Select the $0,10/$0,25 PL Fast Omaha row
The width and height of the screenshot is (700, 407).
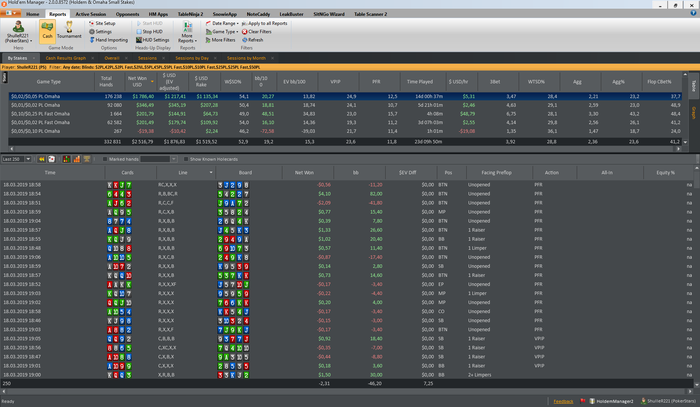point(345,114)
